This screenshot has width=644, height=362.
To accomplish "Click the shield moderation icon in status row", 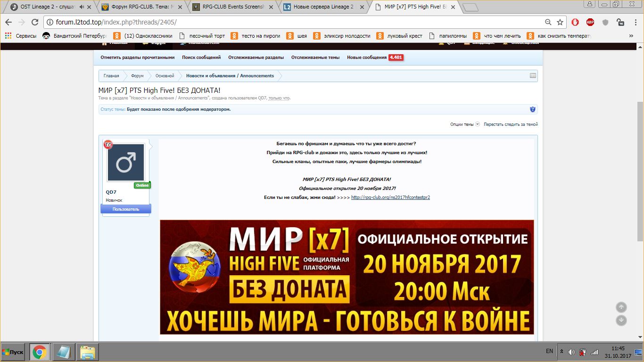I will (533, 109).
